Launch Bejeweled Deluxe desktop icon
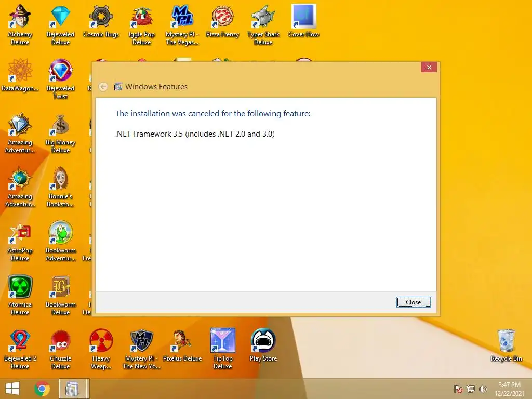The width and height of the screenshot is (532, 399). pos(60,24)
